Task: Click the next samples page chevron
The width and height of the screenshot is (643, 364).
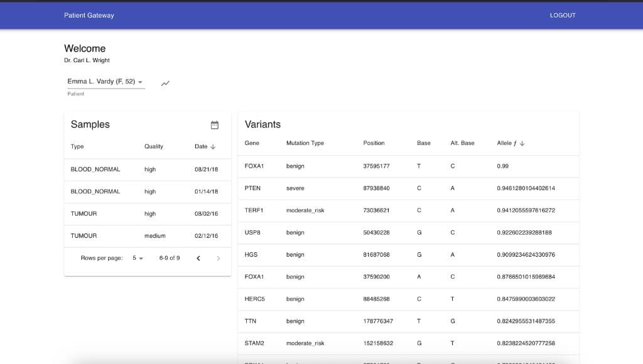Action: click(218, 258)
